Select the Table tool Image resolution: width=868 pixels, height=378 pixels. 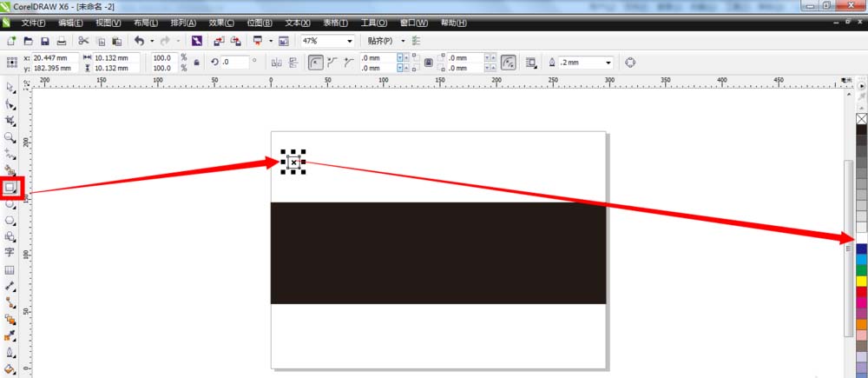10,270
